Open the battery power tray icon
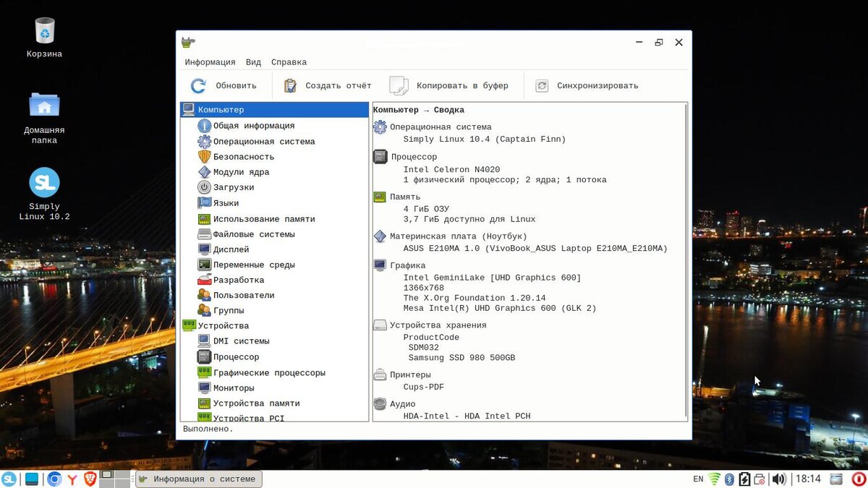868x488 pixels. (744, 479)
